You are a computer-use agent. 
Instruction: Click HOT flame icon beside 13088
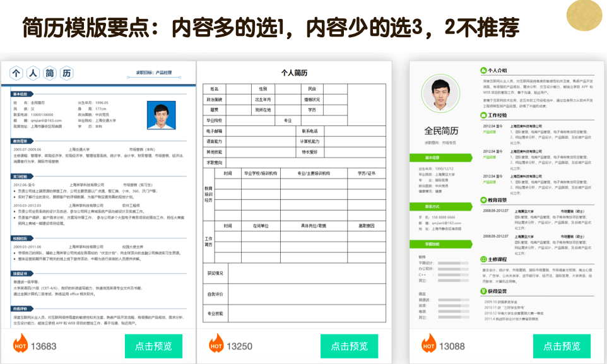428,343
